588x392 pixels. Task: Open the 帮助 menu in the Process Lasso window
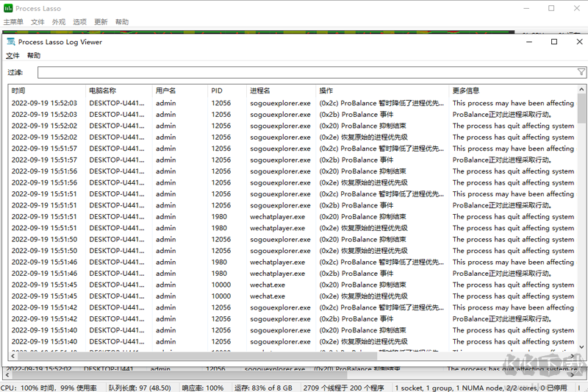(x=122, y=22)
